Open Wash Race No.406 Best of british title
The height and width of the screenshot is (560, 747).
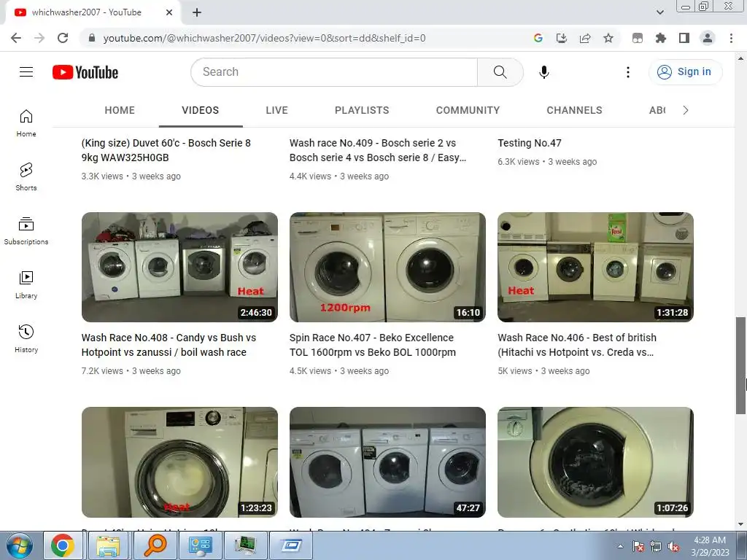577,345
